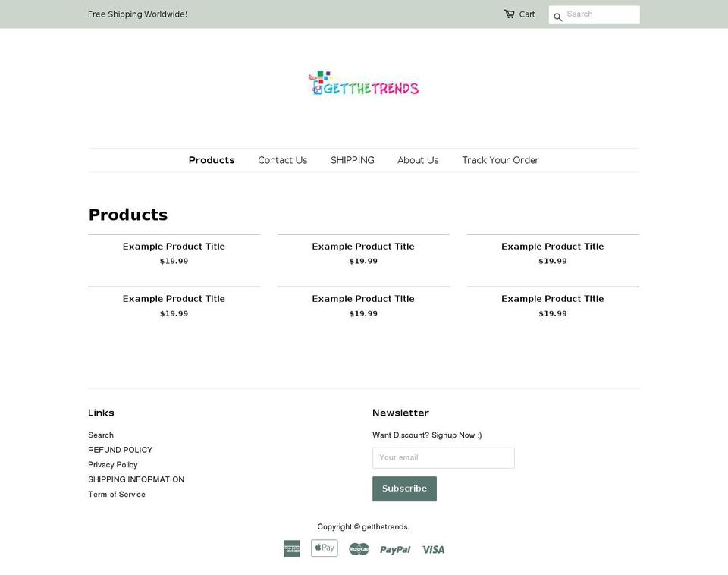Open the Privacy Policy page

(x=112, y=464)
